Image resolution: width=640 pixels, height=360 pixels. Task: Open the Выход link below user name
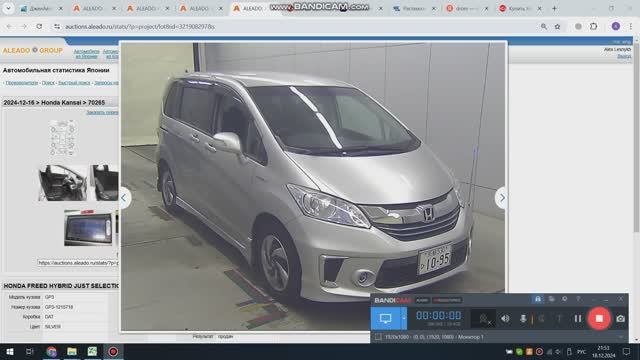pyautogui.click(x=624, y=56)
